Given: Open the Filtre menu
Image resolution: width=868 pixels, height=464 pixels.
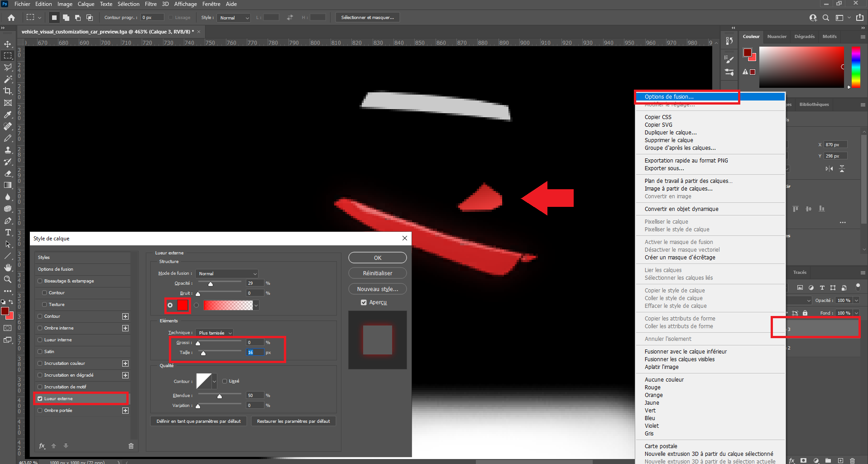Looking at the screenshot, I should (x=150, y=4).
